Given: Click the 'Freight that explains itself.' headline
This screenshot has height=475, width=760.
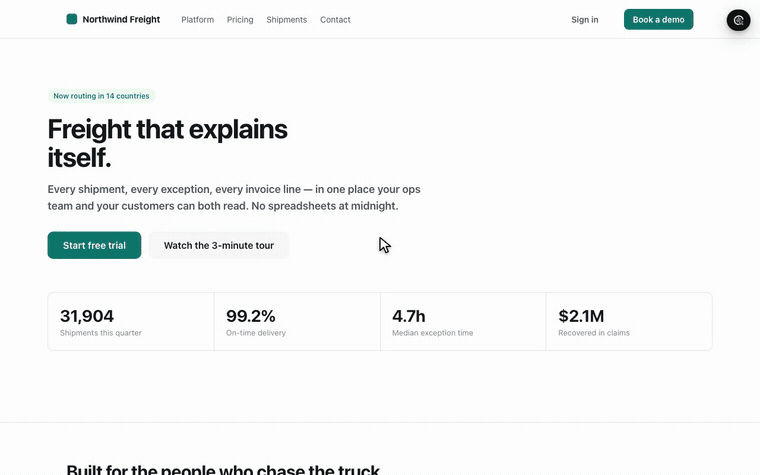Looking at the screenshot, I should click(x=168, y=143).
